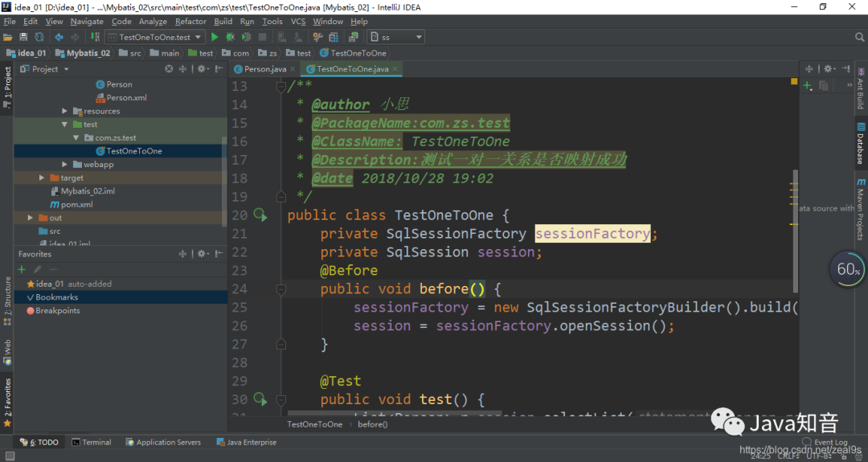
Task: Click before() in editor breadcrumb
Action: click(373, 424)
